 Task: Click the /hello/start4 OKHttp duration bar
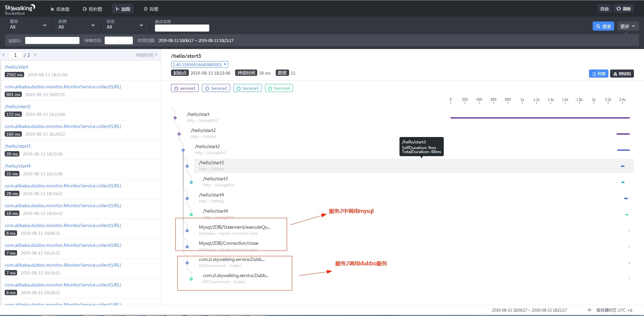[x=626, y=198]
